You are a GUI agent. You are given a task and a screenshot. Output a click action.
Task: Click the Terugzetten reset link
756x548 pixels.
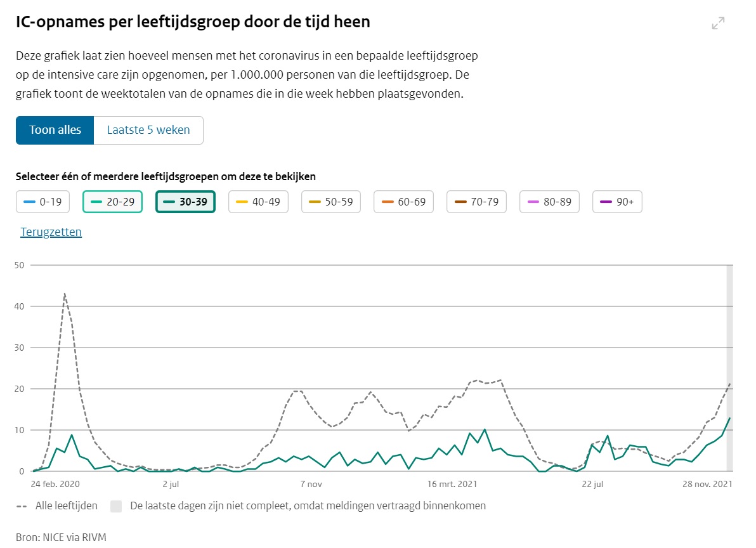click(x=51, y=232)
